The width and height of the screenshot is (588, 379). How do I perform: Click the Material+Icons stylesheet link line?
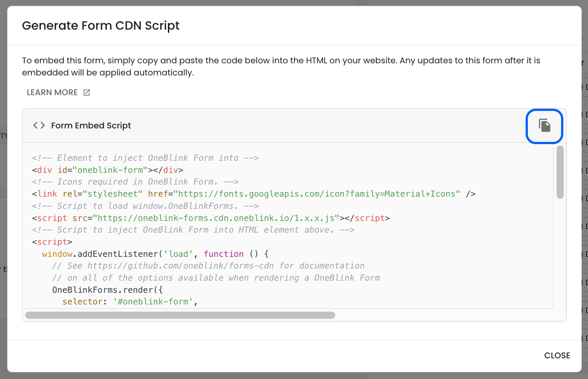254,194
